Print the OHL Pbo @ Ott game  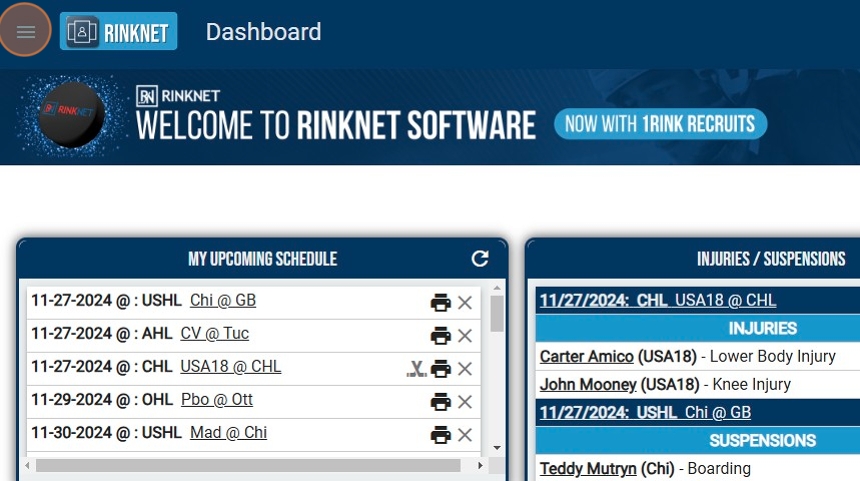click(440, 401)
